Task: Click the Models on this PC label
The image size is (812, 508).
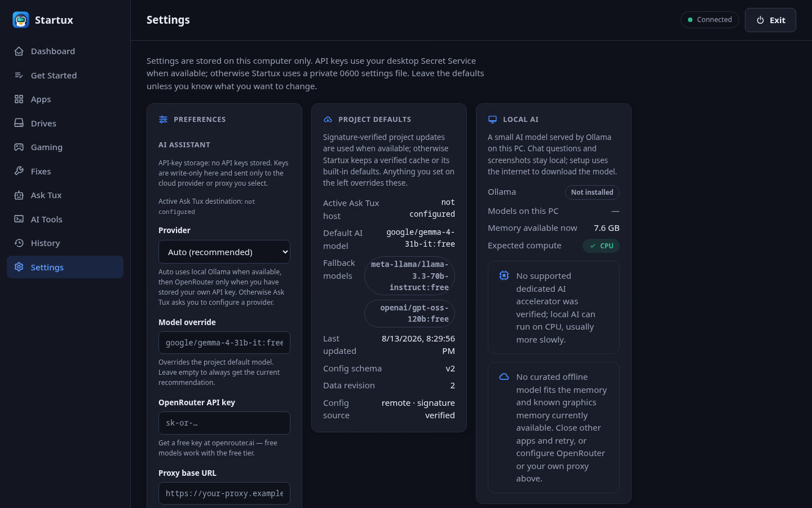Action: pyautogui.click(x=523, y=211)
